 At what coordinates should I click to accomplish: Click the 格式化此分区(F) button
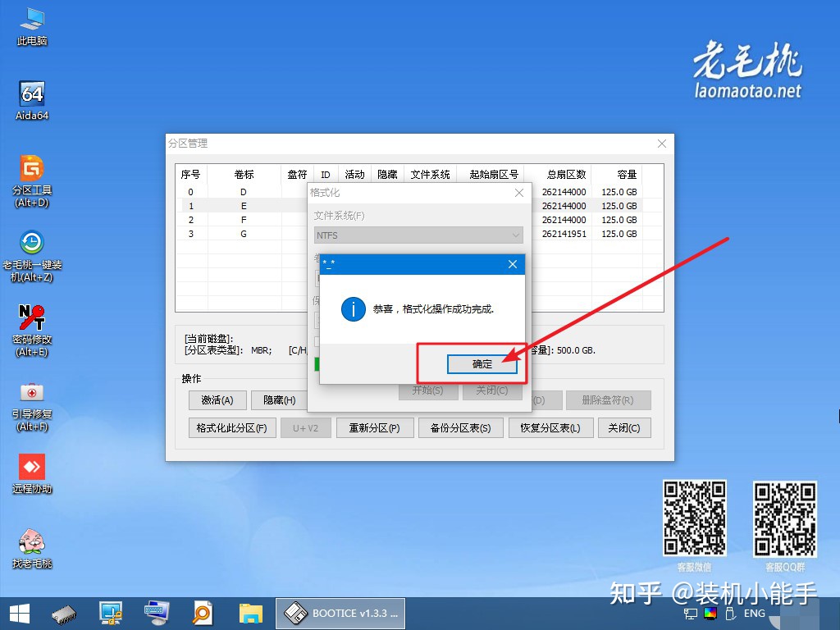[231, 427]
